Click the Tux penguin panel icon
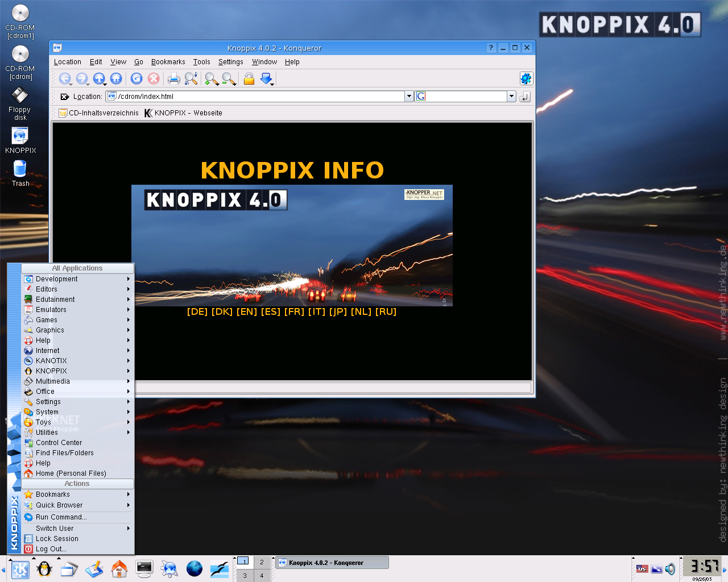Viewport: 728px width, 582px height. (44, 569)
